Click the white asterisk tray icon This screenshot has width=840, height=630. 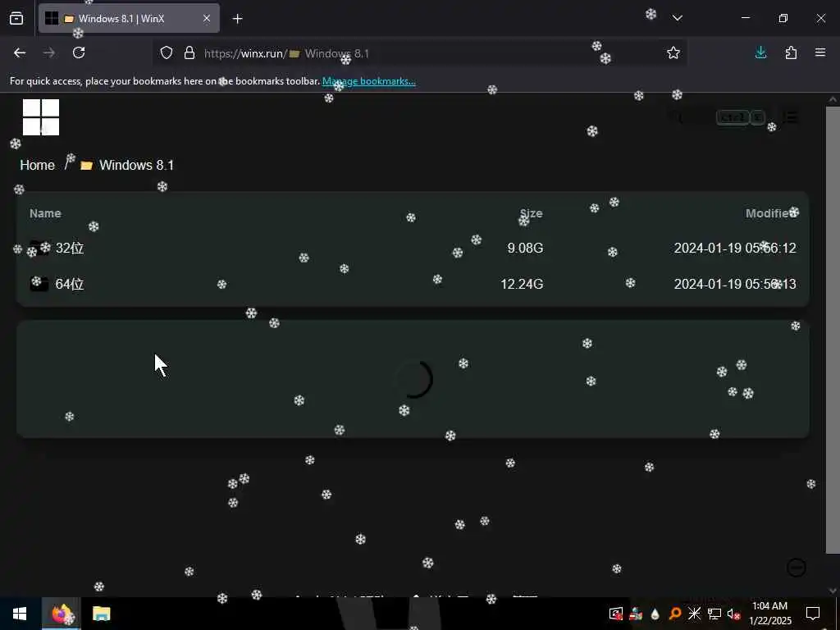pos(694,614)
